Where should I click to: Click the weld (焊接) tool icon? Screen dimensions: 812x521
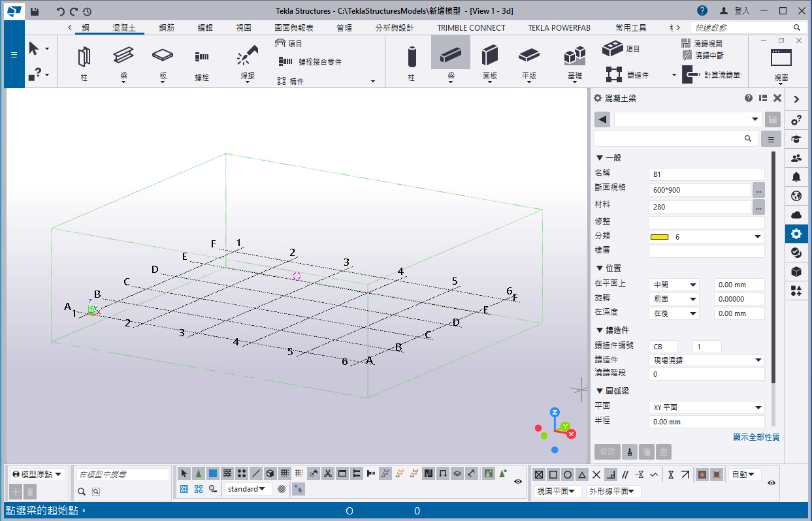pos(247,56)
